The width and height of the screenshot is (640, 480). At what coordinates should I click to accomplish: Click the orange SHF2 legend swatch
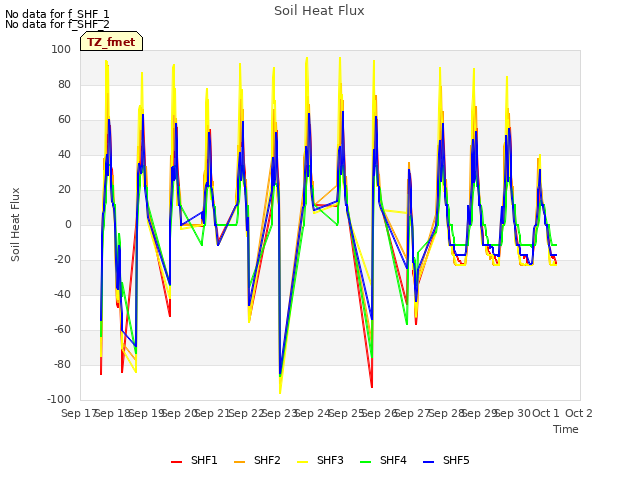coord(240,462)
